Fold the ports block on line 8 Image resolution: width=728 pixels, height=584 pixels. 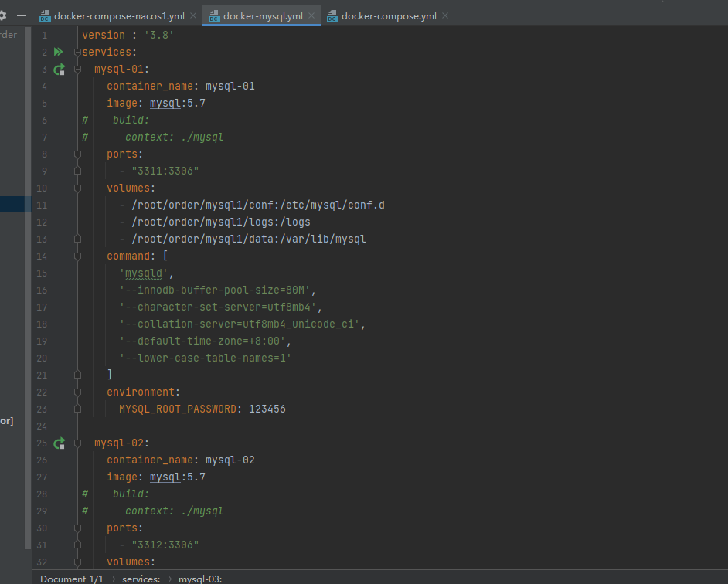point(77,154)
